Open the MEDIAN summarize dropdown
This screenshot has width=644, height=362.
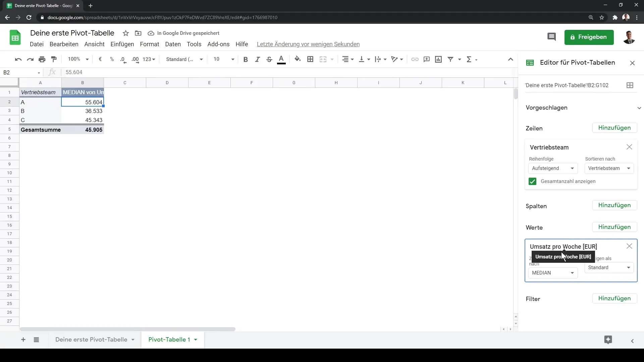[x=553, y=273]
